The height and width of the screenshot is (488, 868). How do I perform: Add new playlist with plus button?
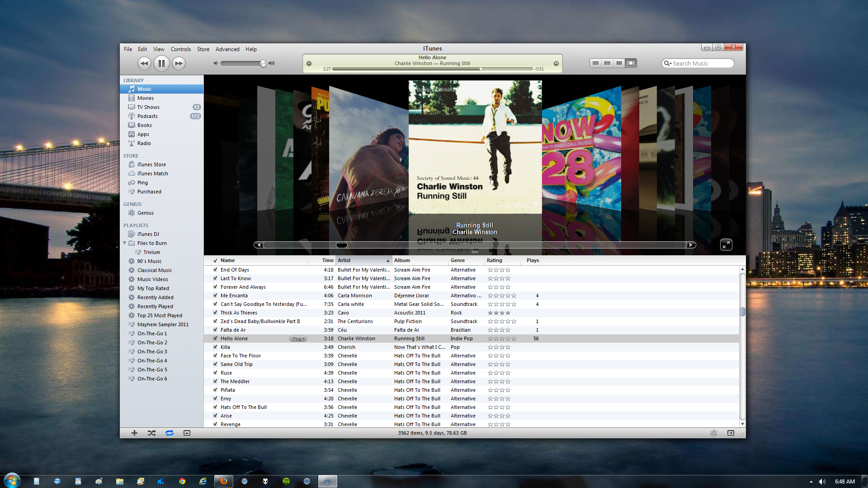134,433
